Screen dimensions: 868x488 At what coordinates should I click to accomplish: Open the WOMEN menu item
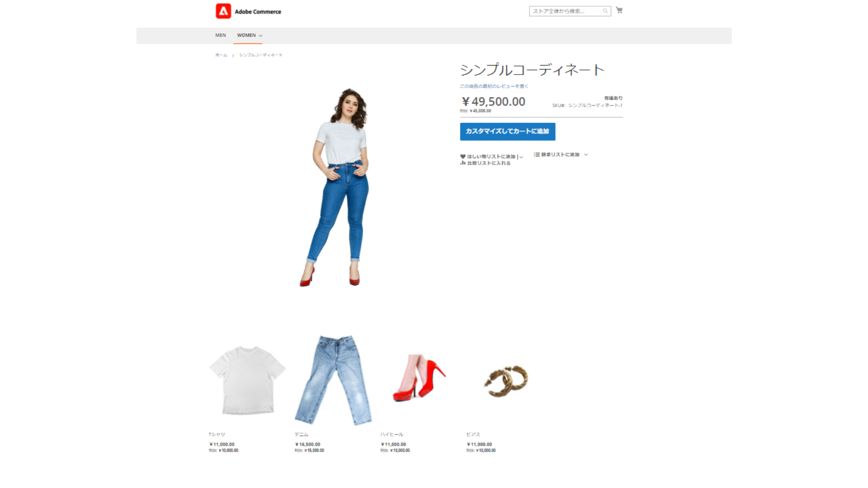click(246, 35)
